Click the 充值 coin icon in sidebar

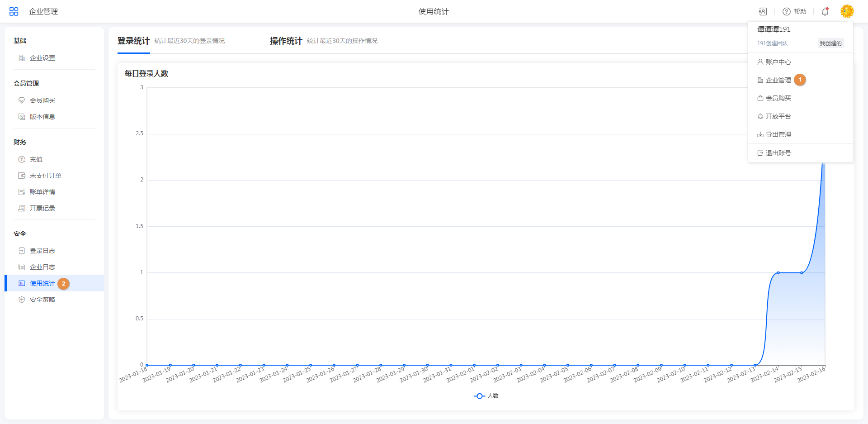tap(22, 159)
